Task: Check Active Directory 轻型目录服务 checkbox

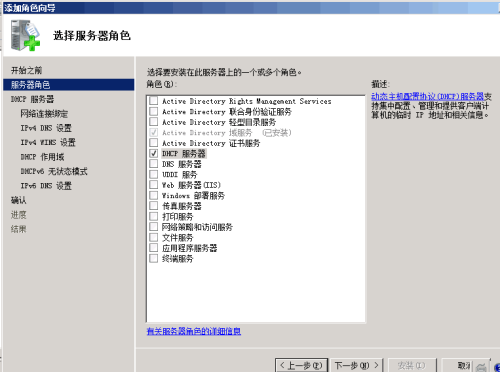Action: coord(153,122)
